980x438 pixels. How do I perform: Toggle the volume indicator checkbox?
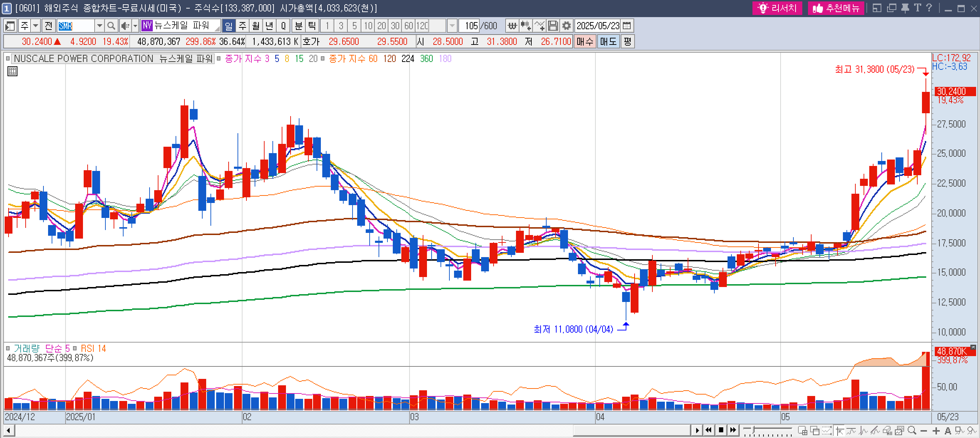click(x=7, y=348)
